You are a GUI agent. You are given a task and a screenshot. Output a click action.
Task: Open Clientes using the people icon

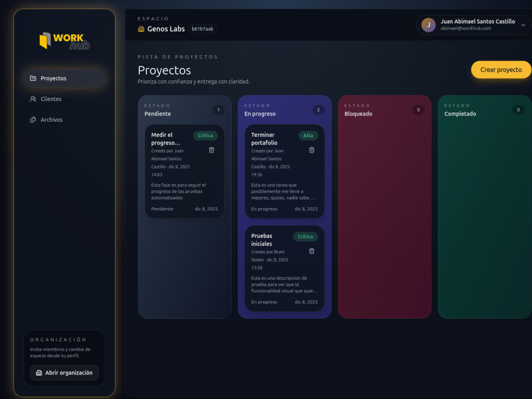pos(33,99)
